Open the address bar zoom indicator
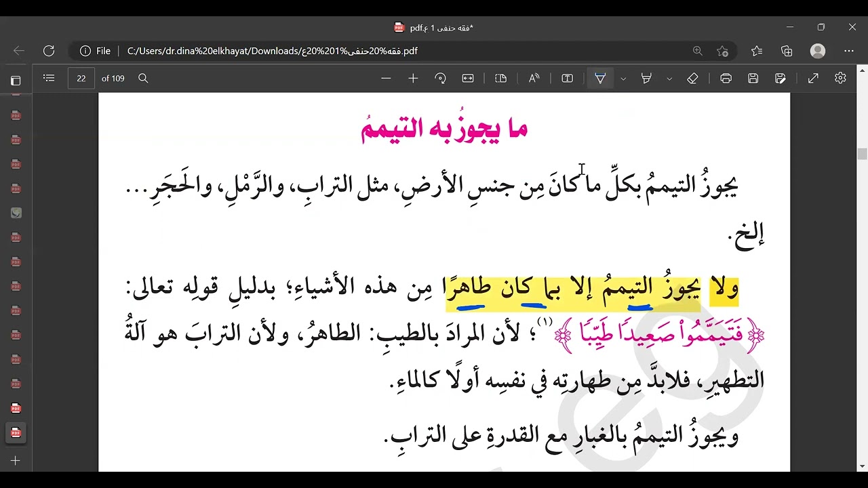 click(698, 51)
